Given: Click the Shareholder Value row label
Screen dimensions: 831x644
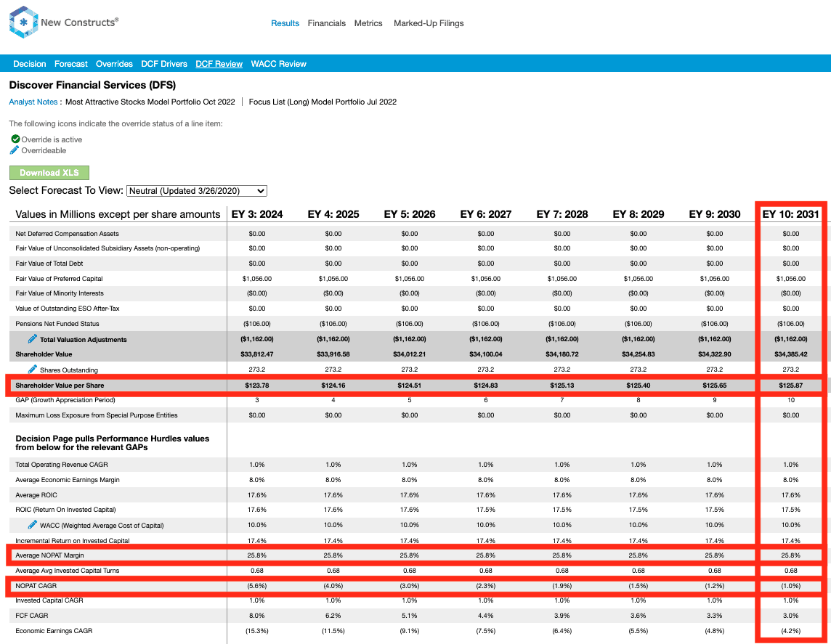Looking at the screenshot, I should click(44, 354).
